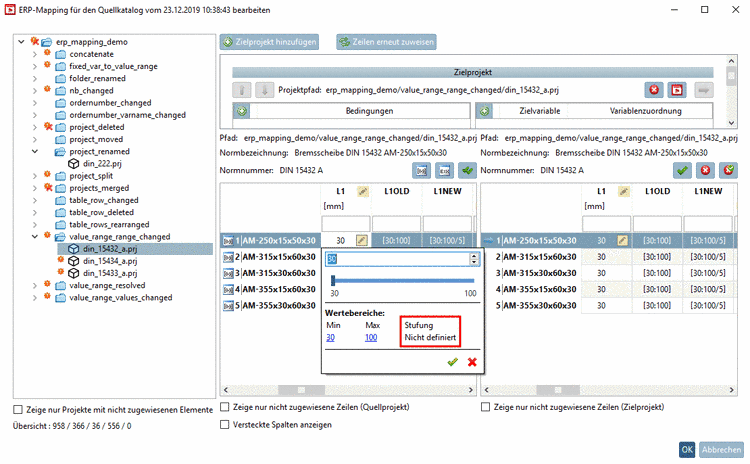Click the Max value link 100

(371, 338)
